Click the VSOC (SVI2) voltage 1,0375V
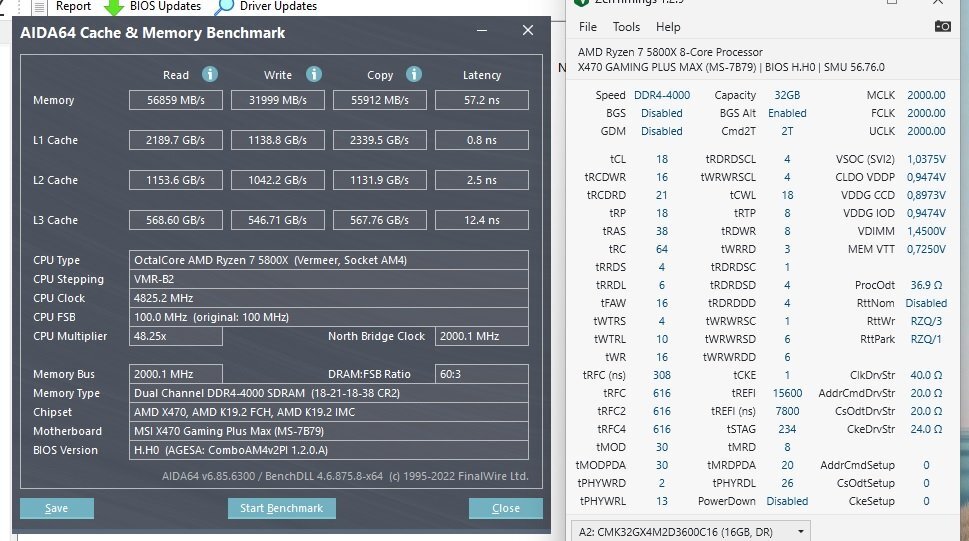The height and width of the screenshot is (541, 969). (926, 159)
